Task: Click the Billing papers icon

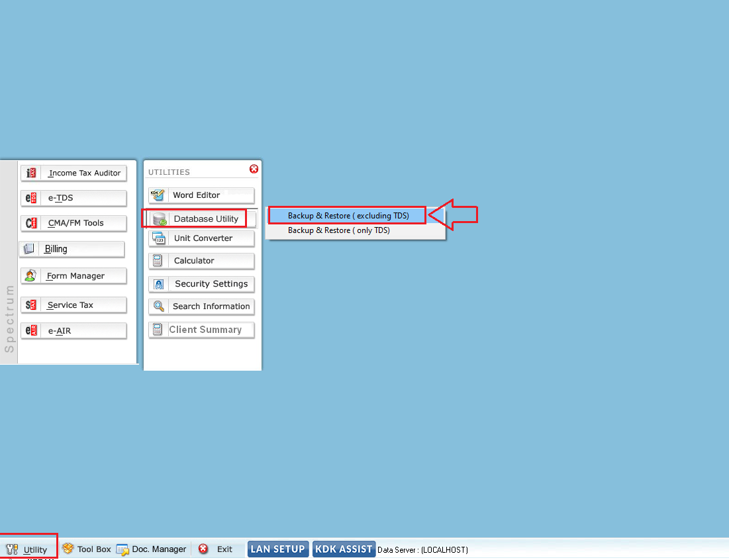Action: click(29, 249)
